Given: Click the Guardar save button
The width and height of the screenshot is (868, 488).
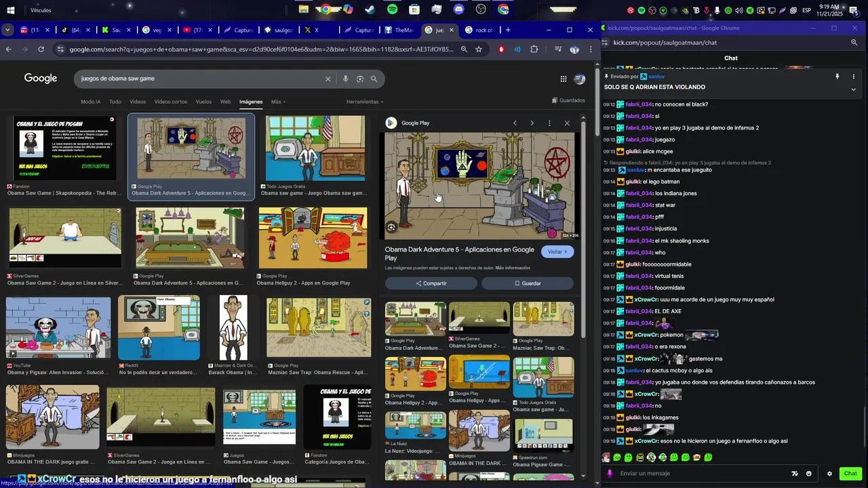Looking at the screenshot, I should pos(528,283).
